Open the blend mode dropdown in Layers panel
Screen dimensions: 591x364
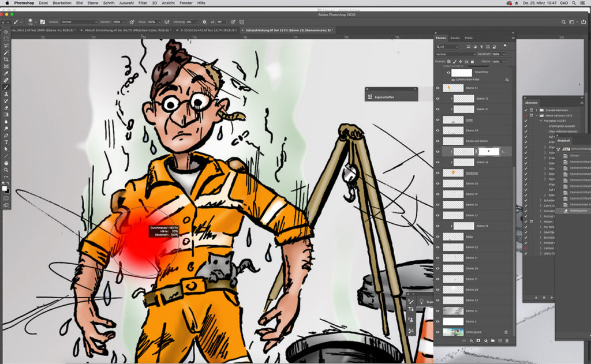point(455,54)
